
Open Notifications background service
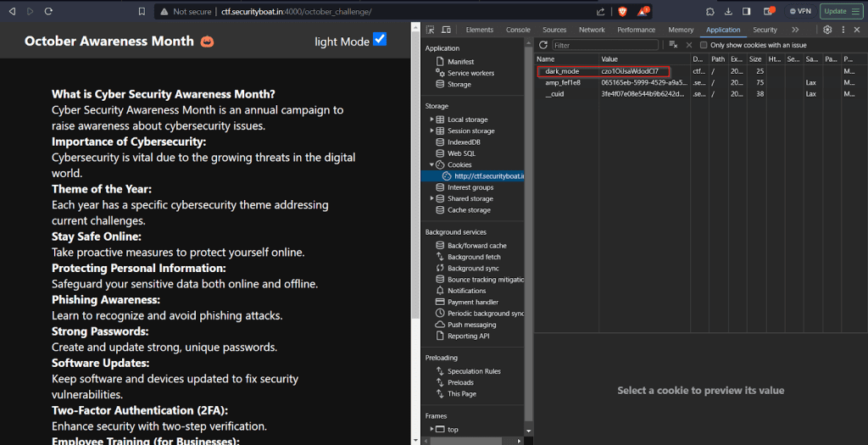[x=467, y=291]
